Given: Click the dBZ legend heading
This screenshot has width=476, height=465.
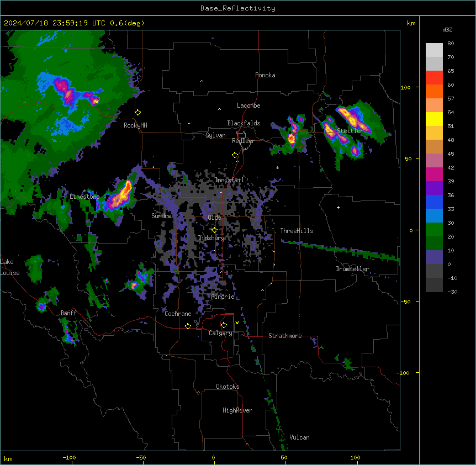Looking at the screenshot, I should tap(447, 29).
